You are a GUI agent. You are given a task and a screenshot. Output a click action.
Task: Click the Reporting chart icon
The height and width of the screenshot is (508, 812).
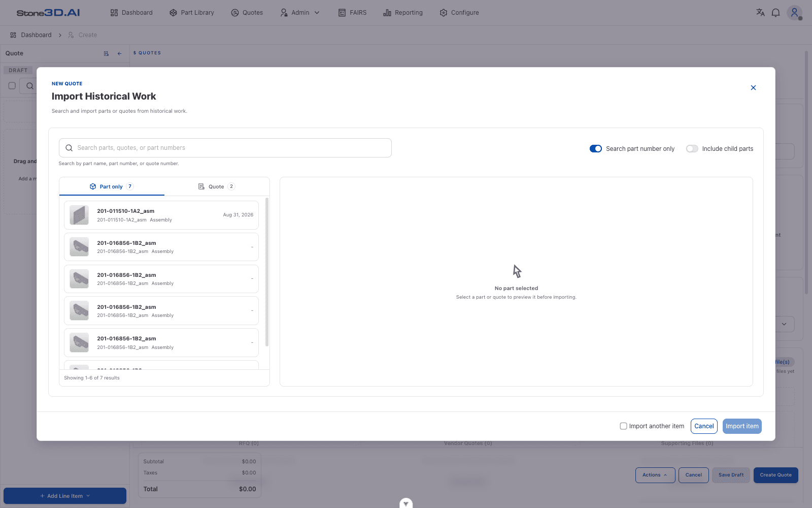pos(387,13)
